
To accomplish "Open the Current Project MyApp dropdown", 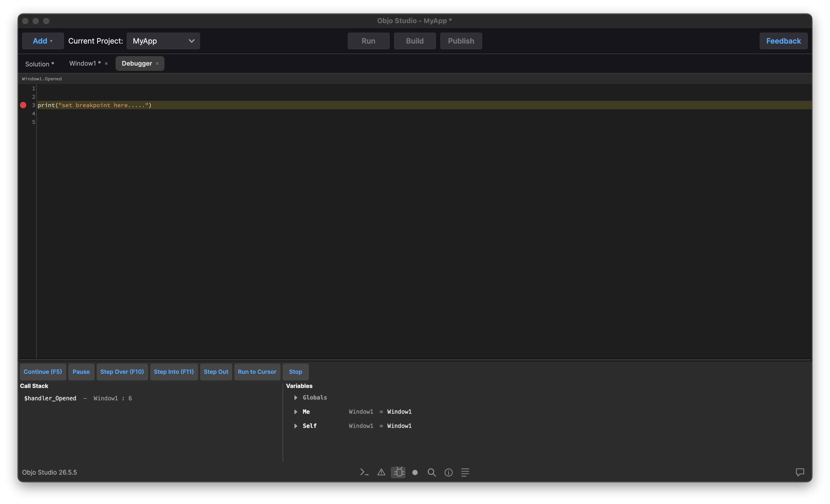I will pyautogui.click(x=163, y=41).
